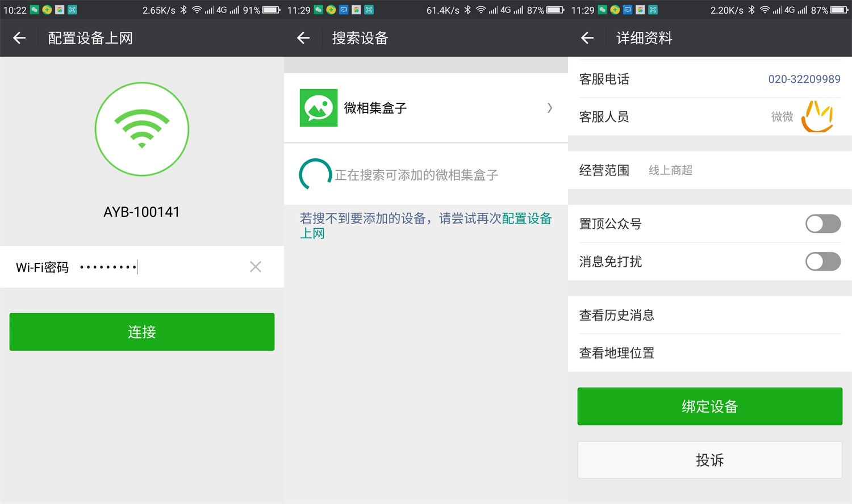Open 微相集盒子 via the chevron arrow
The height and width of the screenshot is (504, 852).
549,108
